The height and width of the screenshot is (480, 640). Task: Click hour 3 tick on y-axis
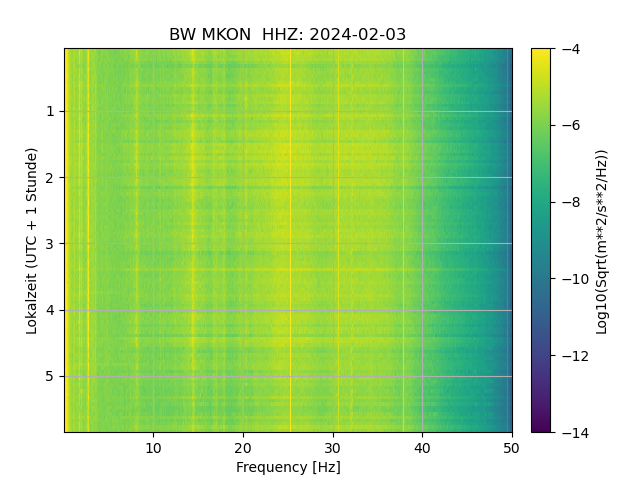50,244
